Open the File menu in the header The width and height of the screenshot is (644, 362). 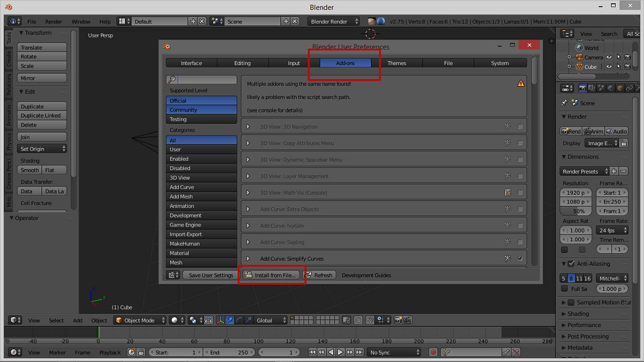point(32,22)
